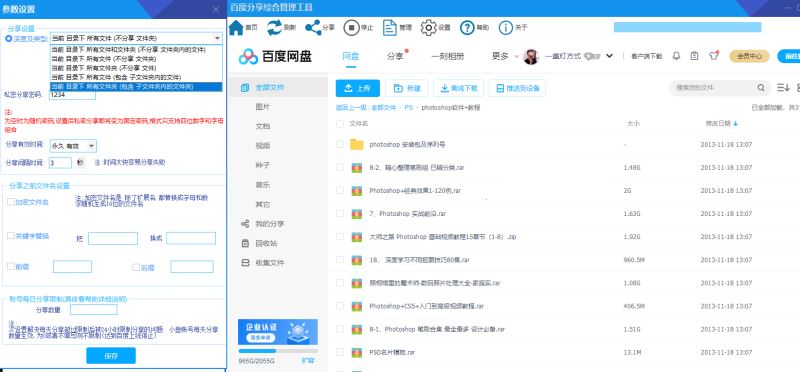800x372 pixels.
Task: Click the sort order icon
Action: [x=783, y=88]
